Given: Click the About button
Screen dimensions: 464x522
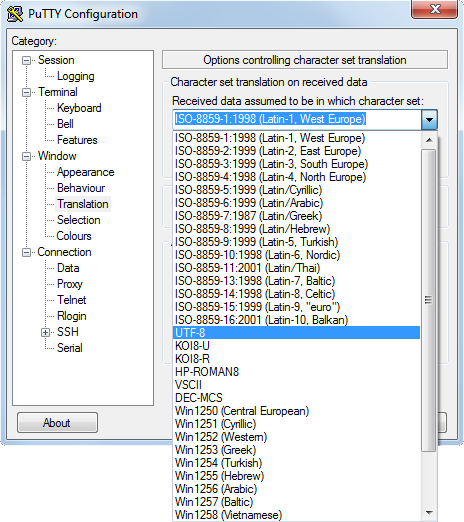Looking at the screenshot, I should [57, 423].
